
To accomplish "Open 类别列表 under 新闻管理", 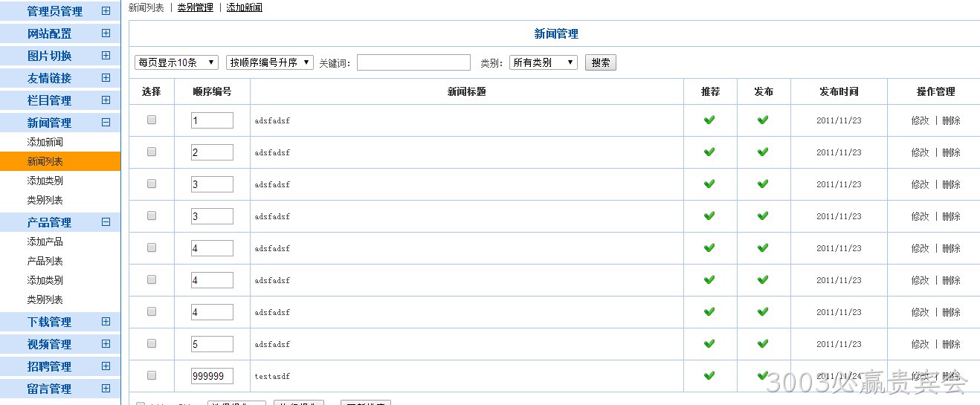I will (x=45, y=200).
